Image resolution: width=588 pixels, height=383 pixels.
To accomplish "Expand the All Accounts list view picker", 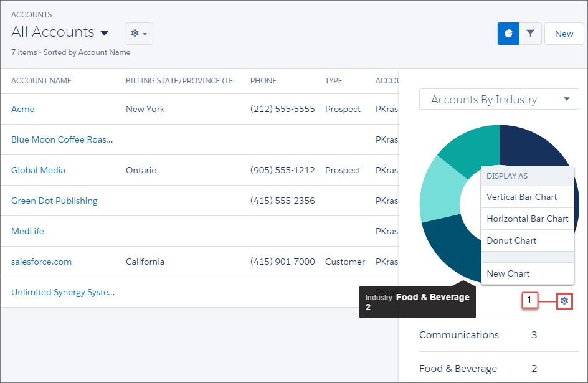I will (x=105, y=33).
